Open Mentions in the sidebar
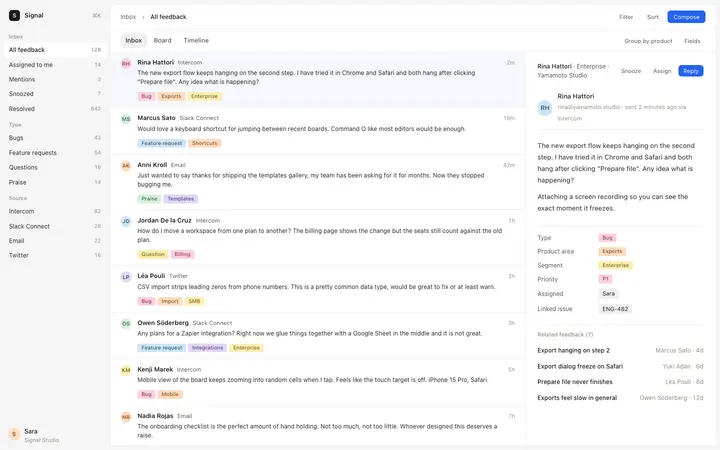The height and width of the screenshot is (450, 720). point(55,79)
